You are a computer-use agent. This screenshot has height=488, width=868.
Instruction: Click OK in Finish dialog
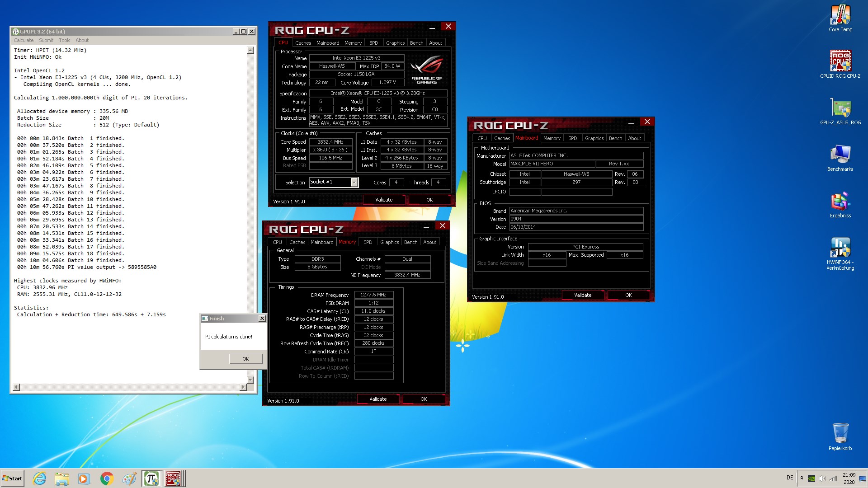(245, 359)
